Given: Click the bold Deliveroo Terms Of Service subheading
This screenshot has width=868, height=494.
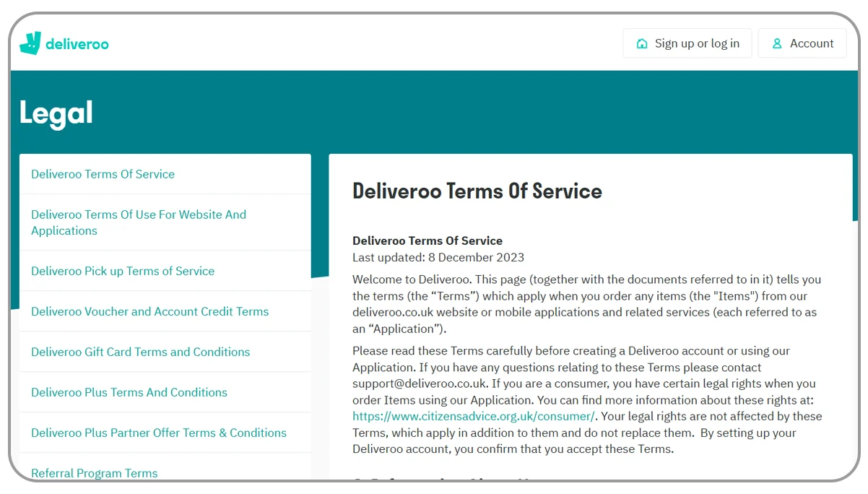Looking at the screenshot, I should [427, 240].
